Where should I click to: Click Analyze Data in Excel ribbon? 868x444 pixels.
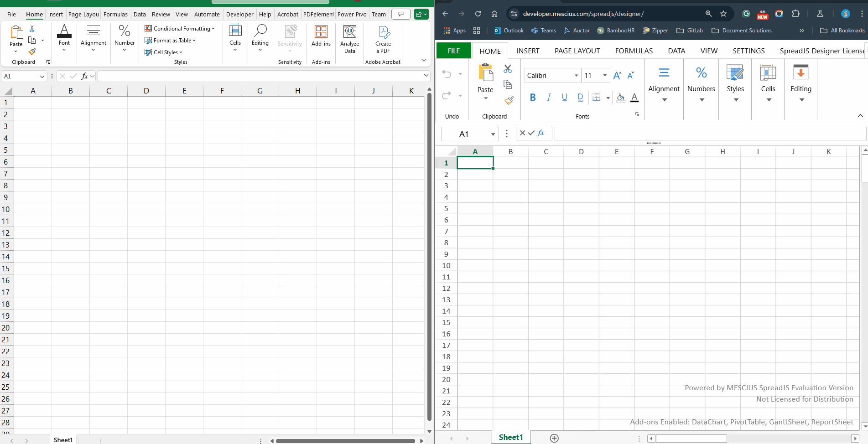coord(350,39)
